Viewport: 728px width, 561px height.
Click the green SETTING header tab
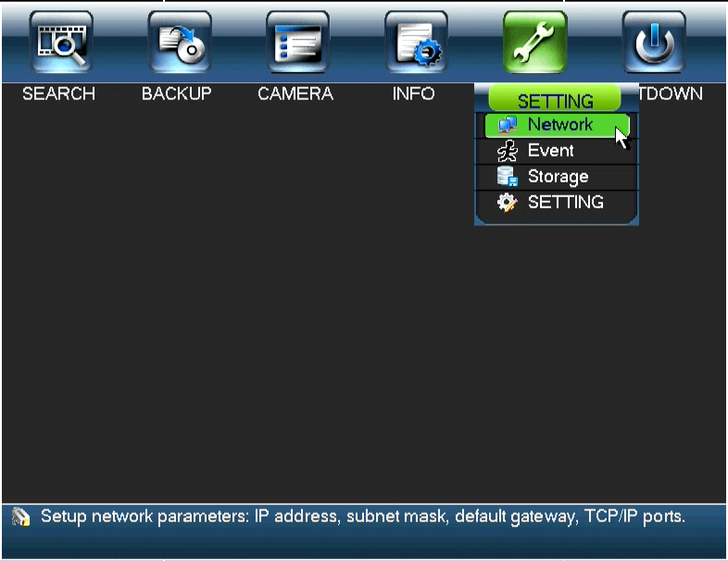pos(555,98)
